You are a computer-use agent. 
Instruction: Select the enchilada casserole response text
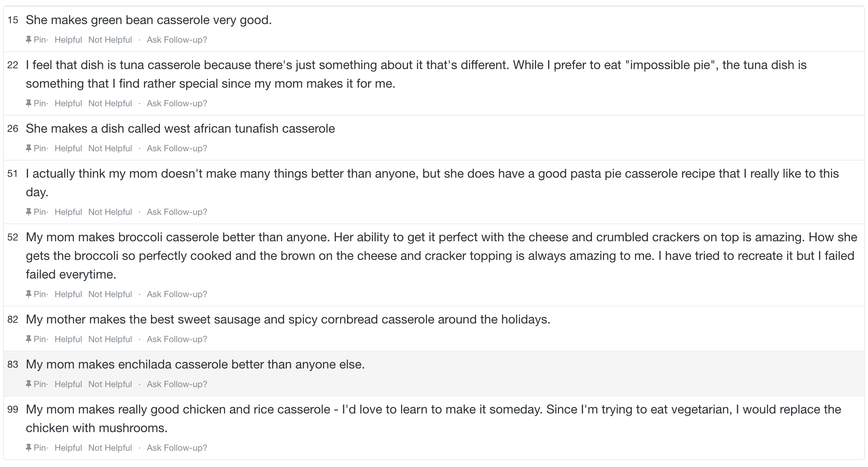pyautogui.click(x=195, y=364)
